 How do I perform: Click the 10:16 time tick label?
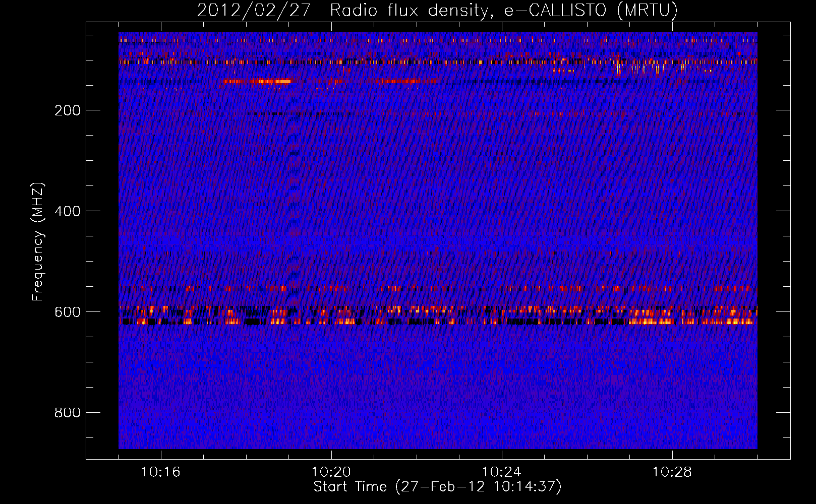[x=160, y=472]
